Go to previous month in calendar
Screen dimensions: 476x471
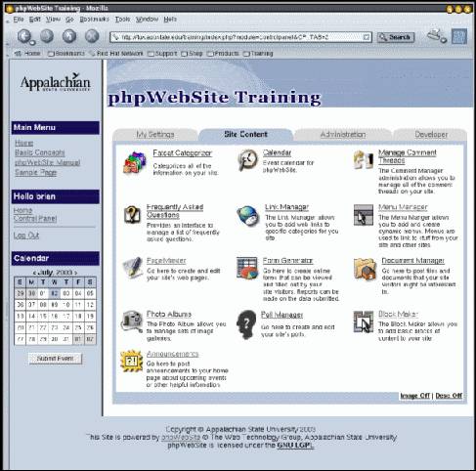coord(34,273)
